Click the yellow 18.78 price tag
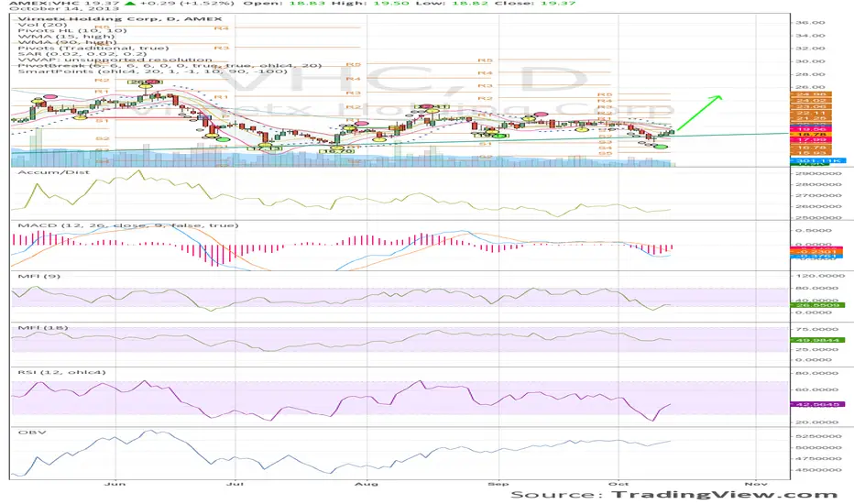Screen dimensions: 854x504 (x=811, y=134)
